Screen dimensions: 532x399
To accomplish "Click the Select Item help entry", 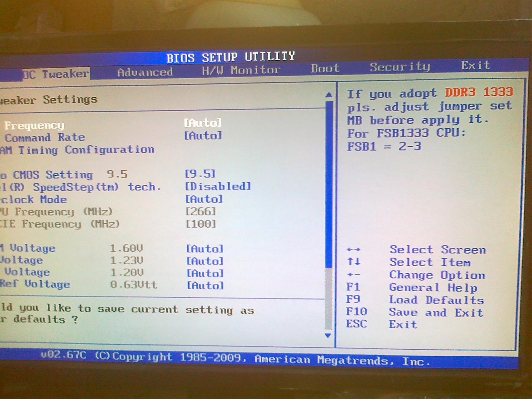I will tap(430, 262).
